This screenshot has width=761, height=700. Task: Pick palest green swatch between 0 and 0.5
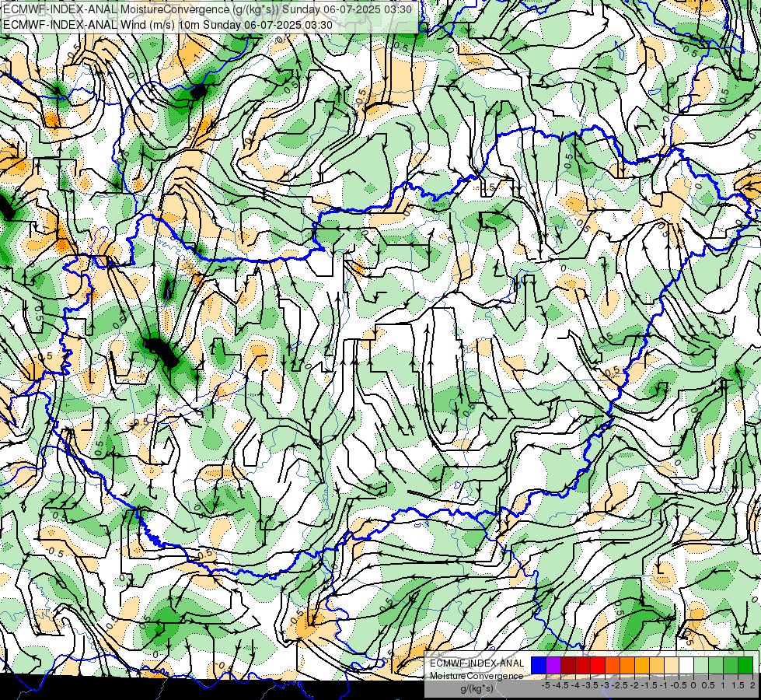(701, 665)
